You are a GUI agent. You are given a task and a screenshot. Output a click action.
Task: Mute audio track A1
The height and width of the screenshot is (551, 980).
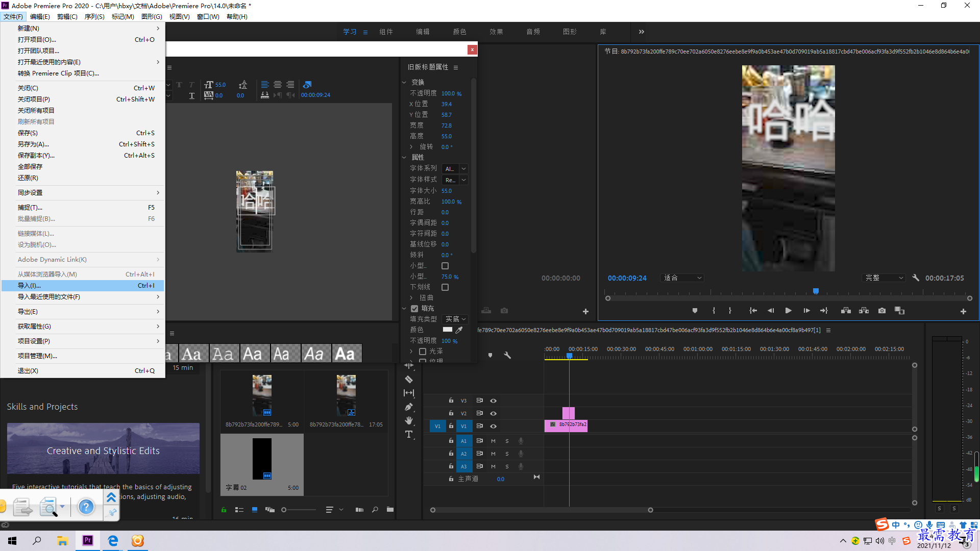pos(493,441)
